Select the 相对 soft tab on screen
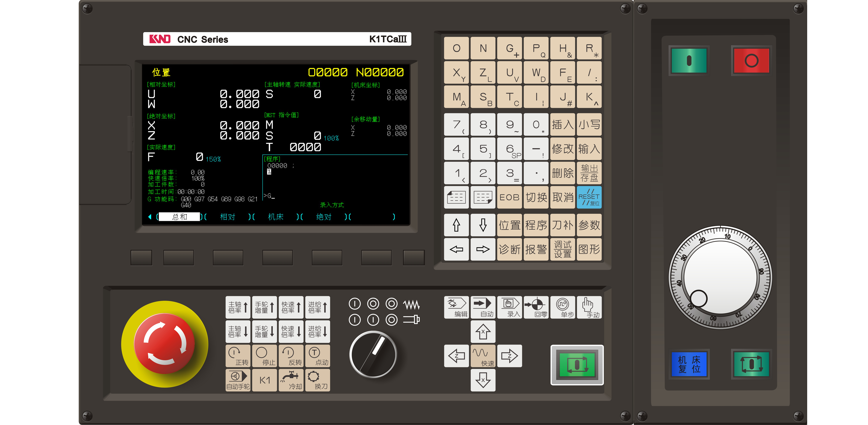Viewport: 868px width, 425px height. (228, 217)
